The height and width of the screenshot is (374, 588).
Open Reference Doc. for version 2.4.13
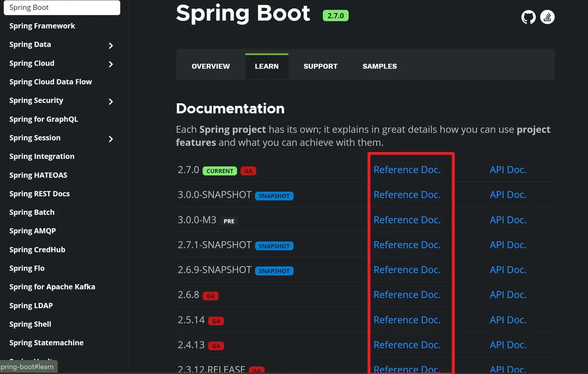click(x=407, y=345)
